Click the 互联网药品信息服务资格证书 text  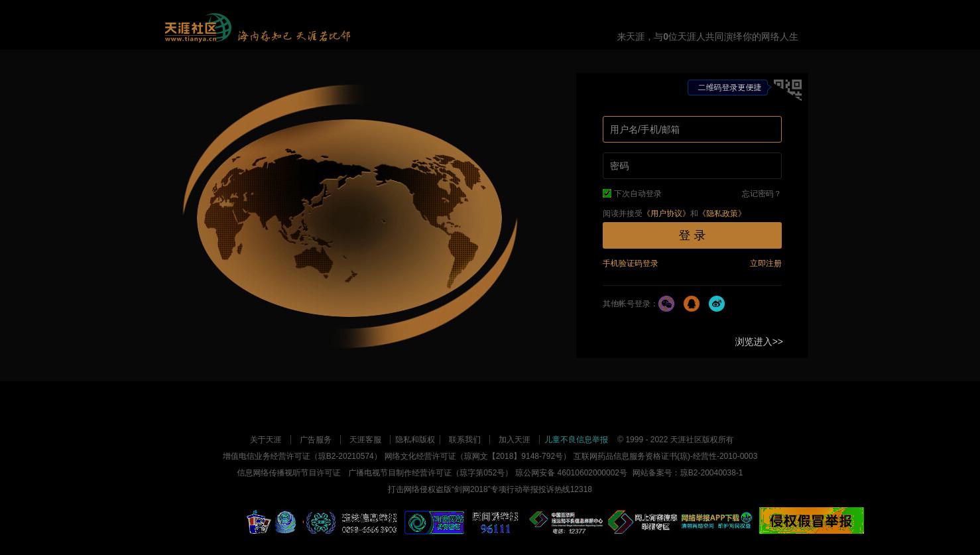click(666, 456)
